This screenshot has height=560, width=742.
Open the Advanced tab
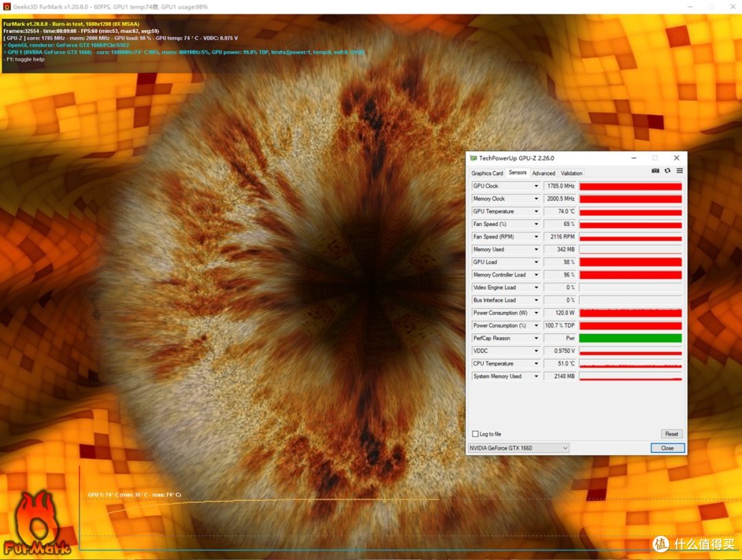[543, 173]
